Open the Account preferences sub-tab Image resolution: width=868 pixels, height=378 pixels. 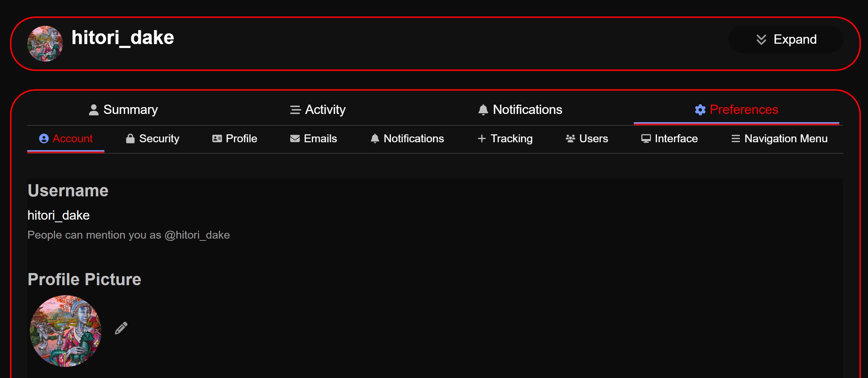[x=66, y=139]
